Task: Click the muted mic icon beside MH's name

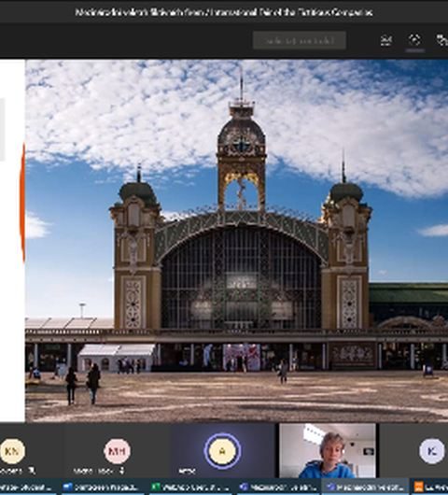Action: 121,471
